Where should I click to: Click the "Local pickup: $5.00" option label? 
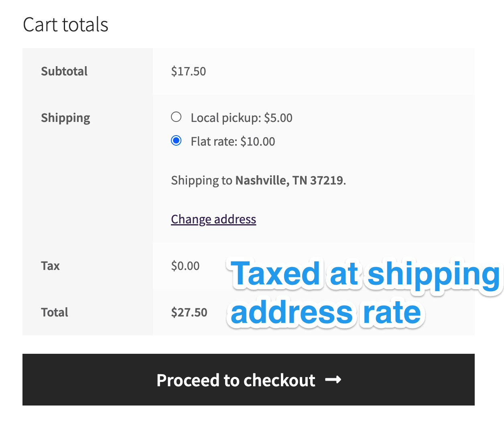point(242,118)
